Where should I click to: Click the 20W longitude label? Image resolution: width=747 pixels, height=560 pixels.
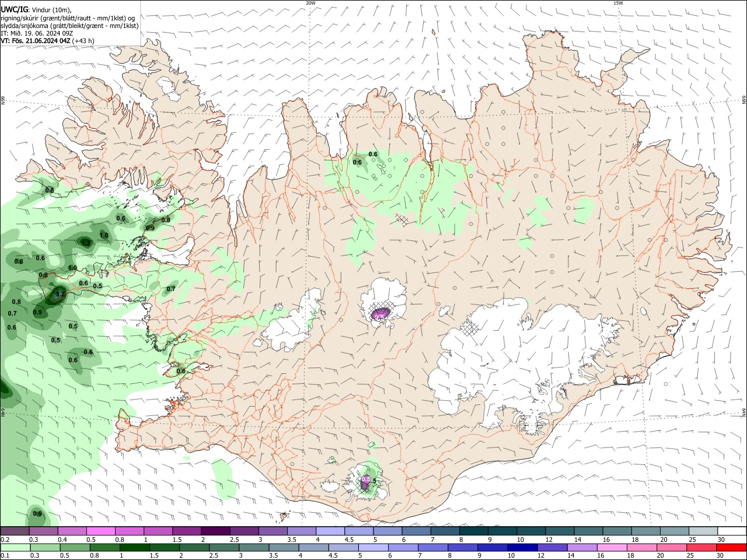coord(310,3)
